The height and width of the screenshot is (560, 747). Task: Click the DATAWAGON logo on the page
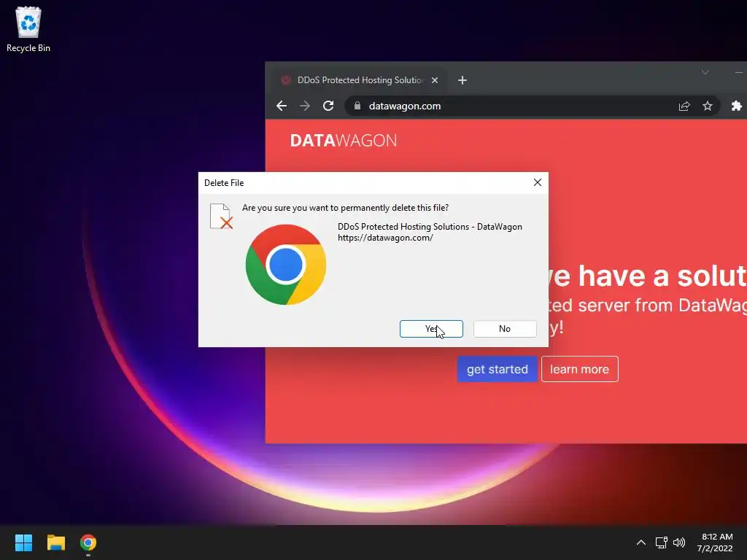[x=344, y=141]
